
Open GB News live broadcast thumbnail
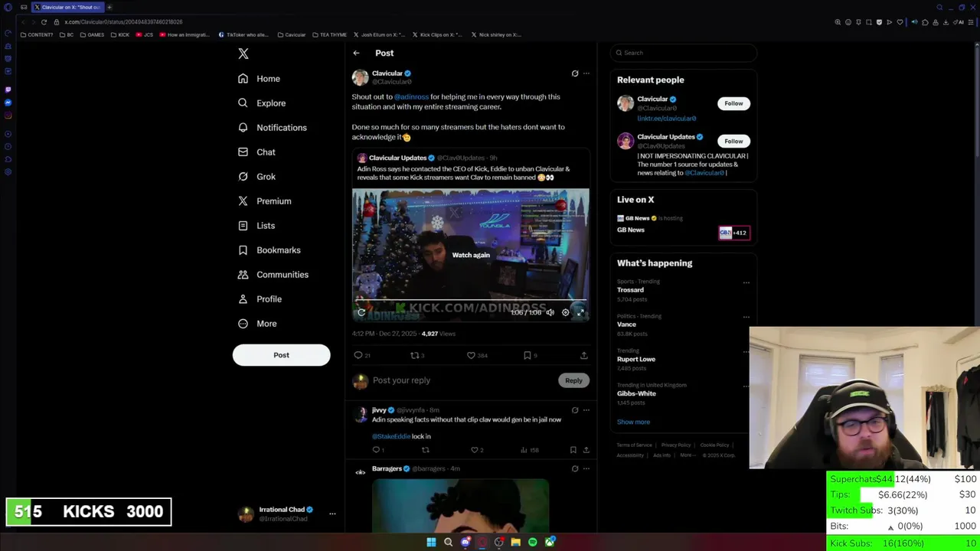(733, 233)
